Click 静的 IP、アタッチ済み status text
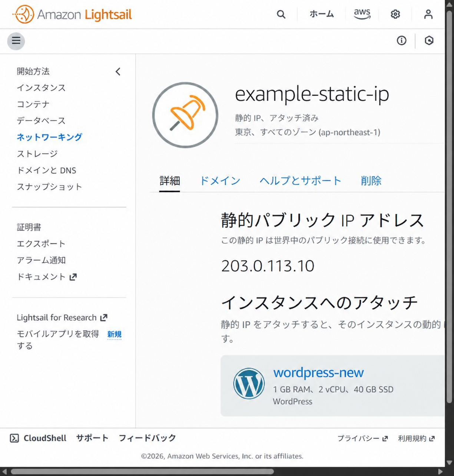454x476 pixels. pyautogui.click(x=277, y=118)
